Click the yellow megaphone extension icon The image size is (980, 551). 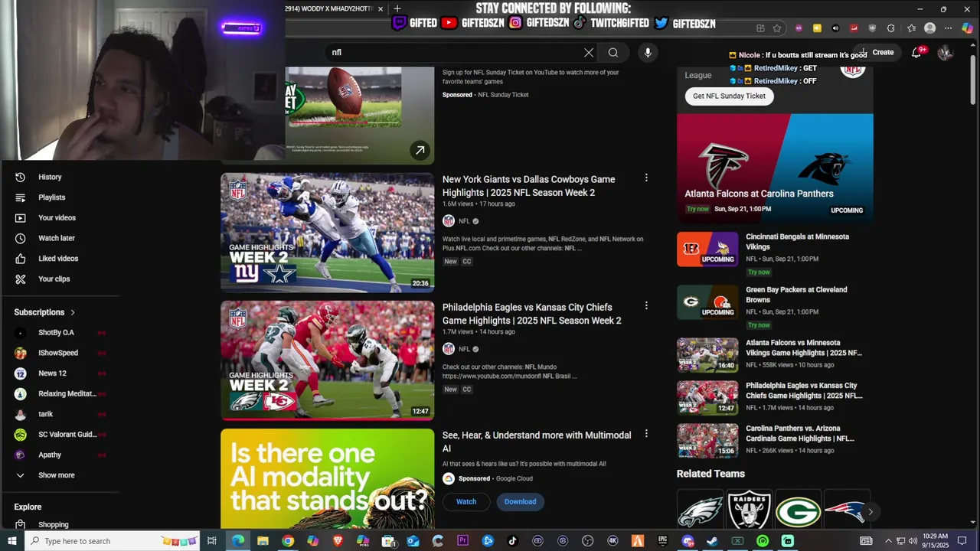tap(817, 28)
